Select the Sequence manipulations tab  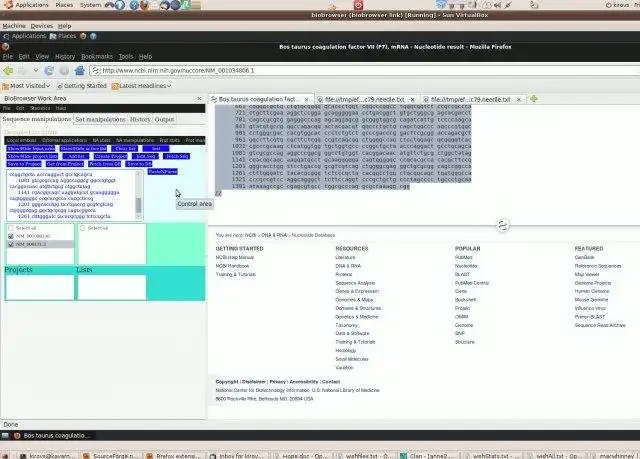click(37, 119)
